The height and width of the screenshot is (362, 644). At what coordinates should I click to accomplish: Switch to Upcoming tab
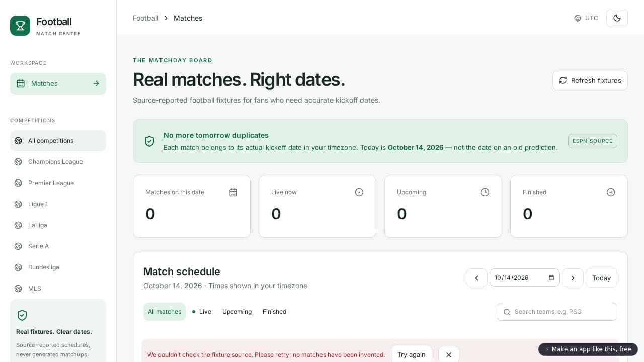pos(237,312)
